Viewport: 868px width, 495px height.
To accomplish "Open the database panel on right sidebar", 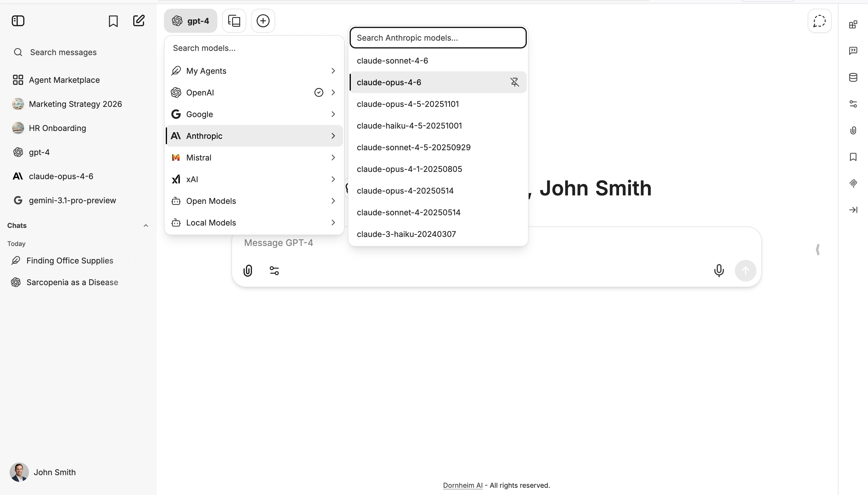I will click(853, 77).
